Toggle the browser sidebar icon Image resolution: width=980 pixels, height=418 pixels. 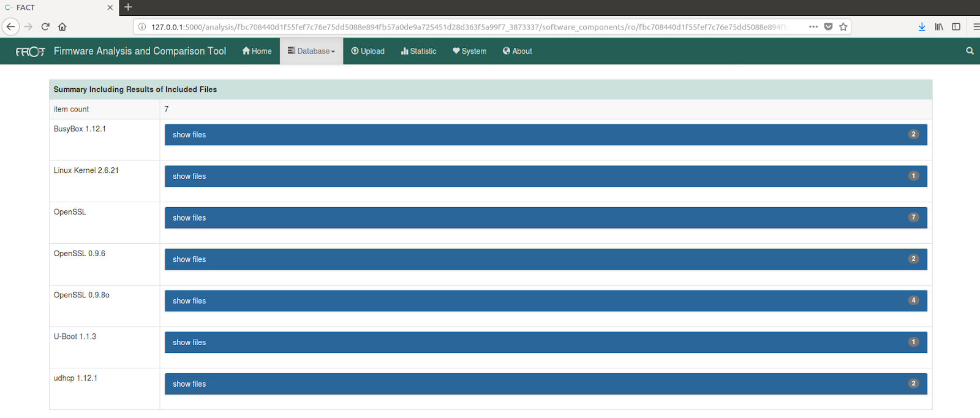(956, 26)
